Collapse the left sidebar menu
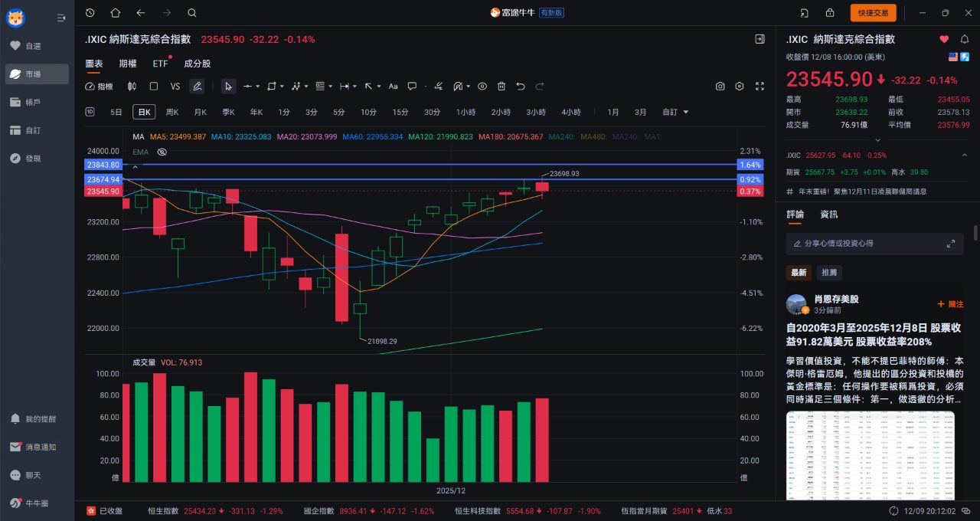This screenshot has width=980, height=521. 61,17
